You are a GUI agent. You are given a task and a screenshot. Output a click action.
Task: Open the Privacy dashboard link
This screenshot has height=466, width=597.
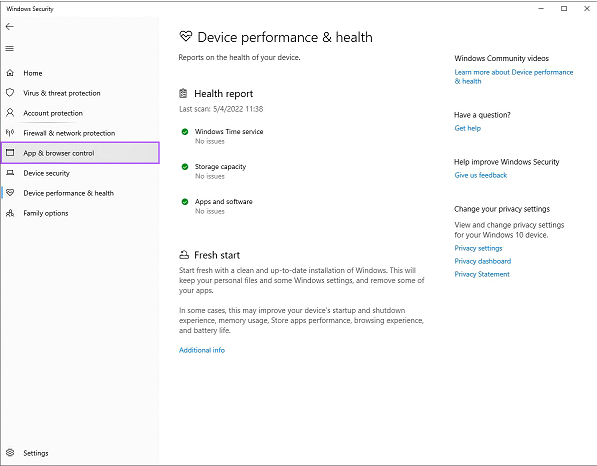click(482, 261)
